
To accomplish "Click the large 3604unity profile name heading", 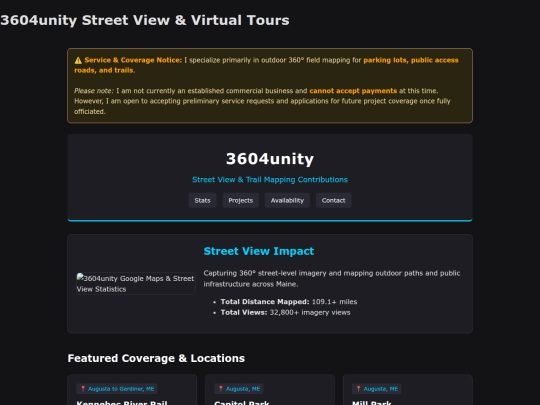I will (270, 159).
